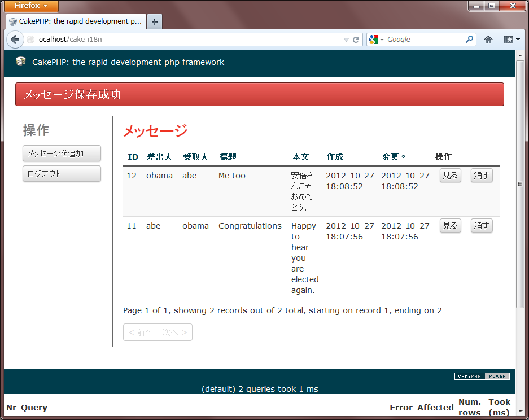529x420 pixels.
Task: Click the browser back arrow button
Action: (15, 40)
